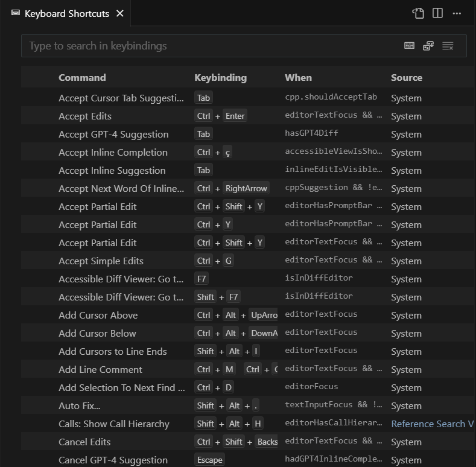Image resolution: width=476 pixels, height=467 pixels.
Task: Click the Shift + Alt + H keybinding
Action: coord(229,424)
